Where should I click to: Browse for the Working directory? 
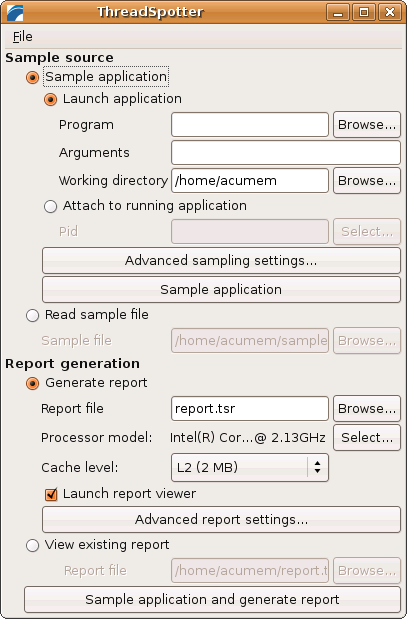pos(367,181)
